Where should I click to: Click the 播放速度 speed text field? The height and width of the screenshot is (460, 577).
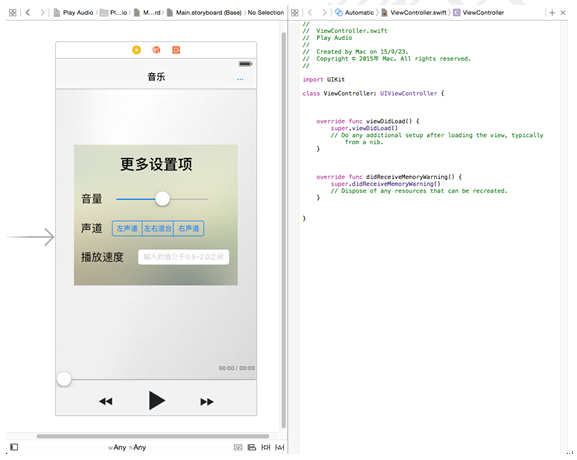(183, 257)
